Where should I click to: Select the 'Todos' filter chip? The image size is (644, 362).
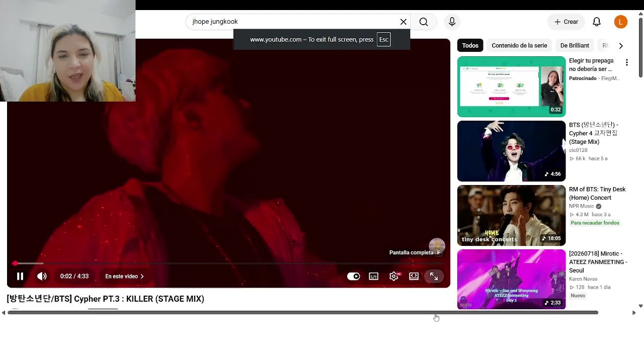pos(470,45)
